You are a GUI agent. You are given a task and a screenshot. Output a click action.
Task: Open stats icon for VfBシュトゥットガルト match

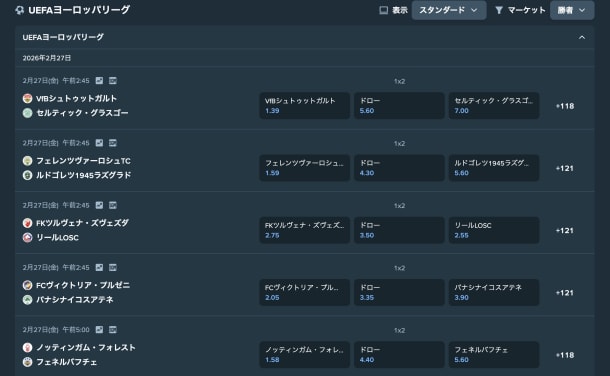click(100, 80)
